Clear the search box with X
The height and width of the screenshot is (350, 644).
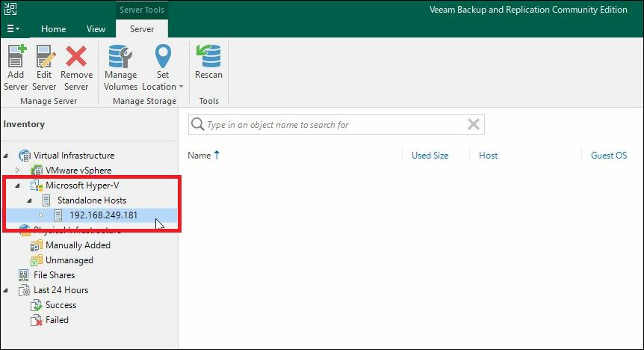[x=473, y=125]
